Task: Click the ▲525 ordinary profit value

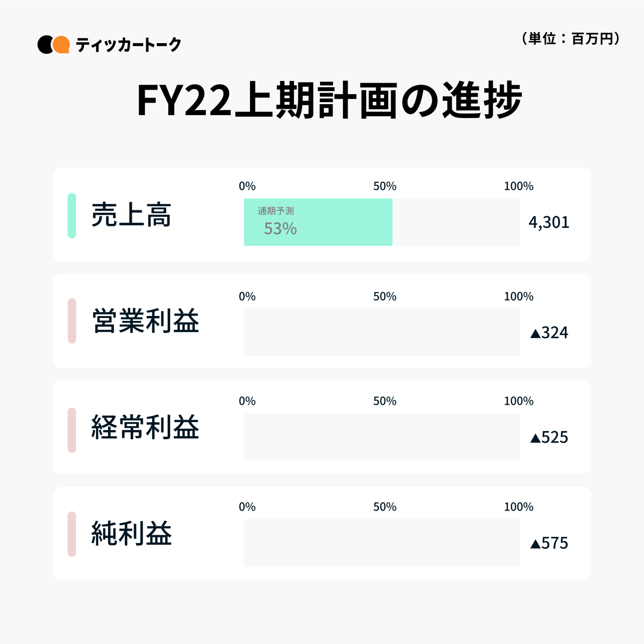Action: click(x=549, y=438)
